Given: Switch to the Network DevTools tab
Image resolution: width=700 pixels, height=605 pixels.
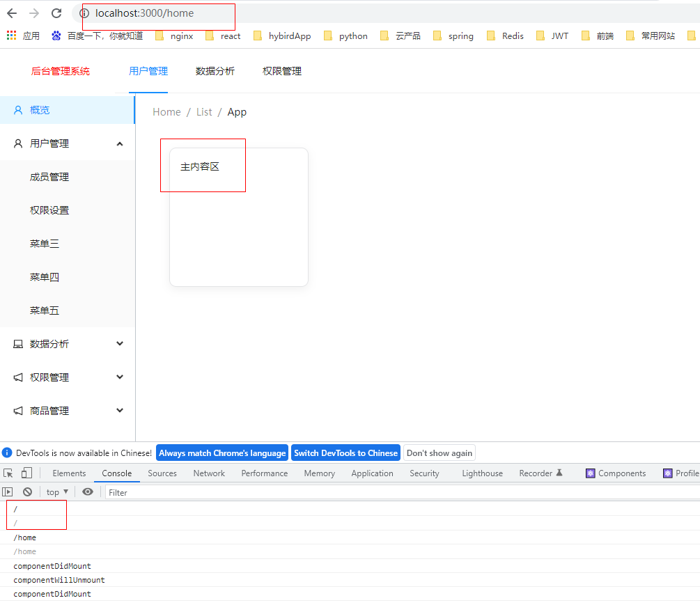Looking at the screenshot, I should [209, 473].
